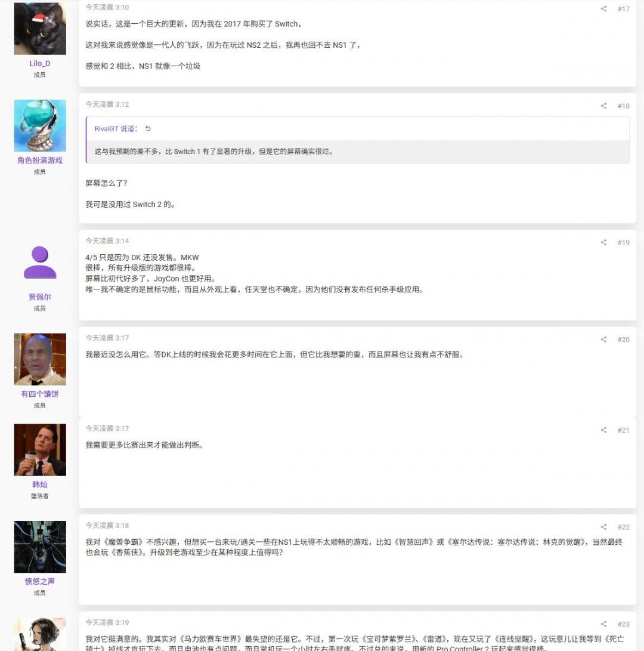Open the 愤怒之声 user profile

click(x=40, y=581)
